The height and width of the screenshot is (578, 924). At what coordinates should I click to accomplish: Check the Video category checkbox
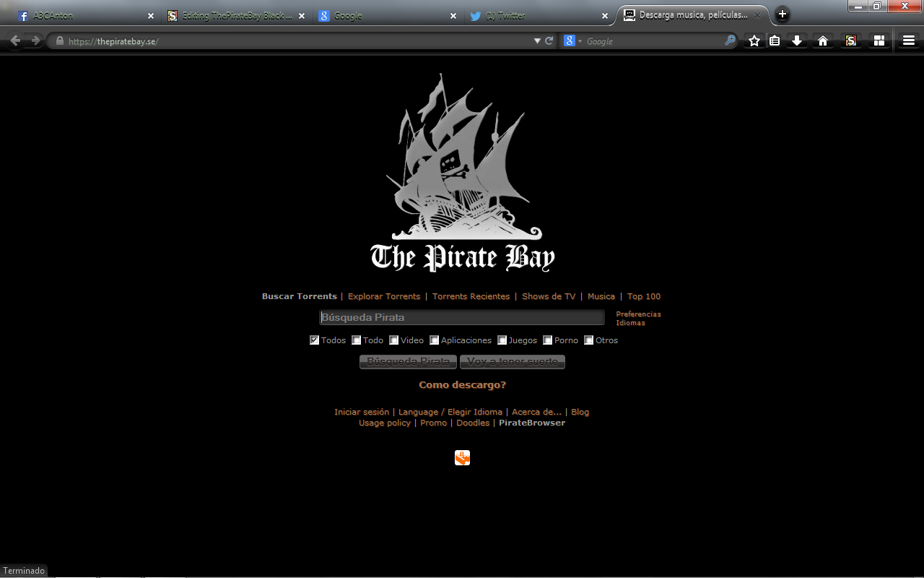tap(393, 340)
